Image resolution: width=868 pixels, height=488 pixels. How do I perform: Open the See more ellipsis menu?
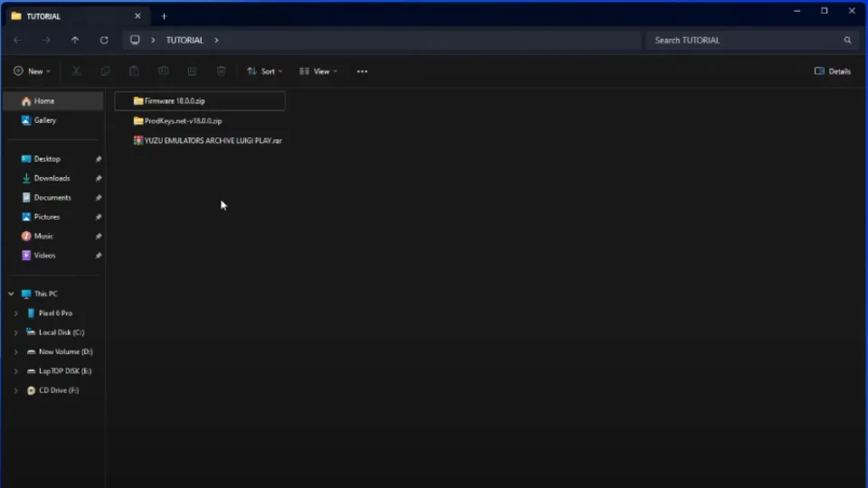point(362,71)
